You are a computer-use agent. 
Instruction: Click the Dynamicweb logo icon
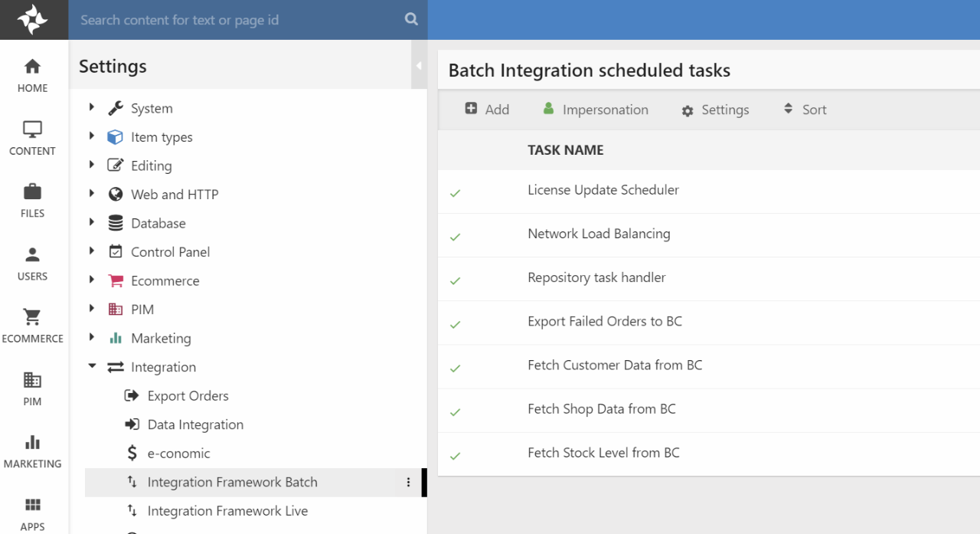(x=32, y=20)
